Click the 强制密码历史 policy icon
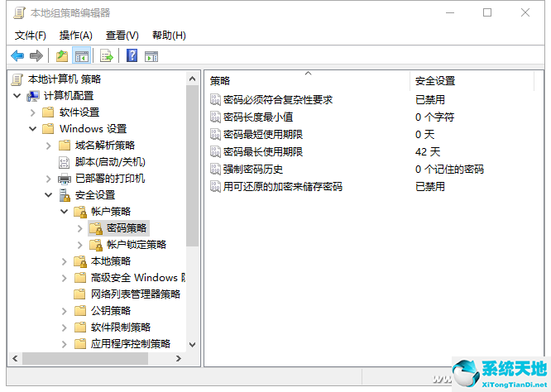This screenshot has height=392, width=551. 215,170
